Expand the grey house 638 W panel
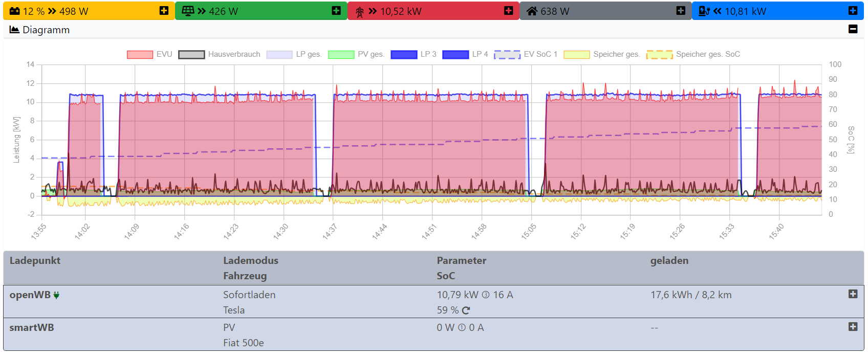 tap(681, 11)
